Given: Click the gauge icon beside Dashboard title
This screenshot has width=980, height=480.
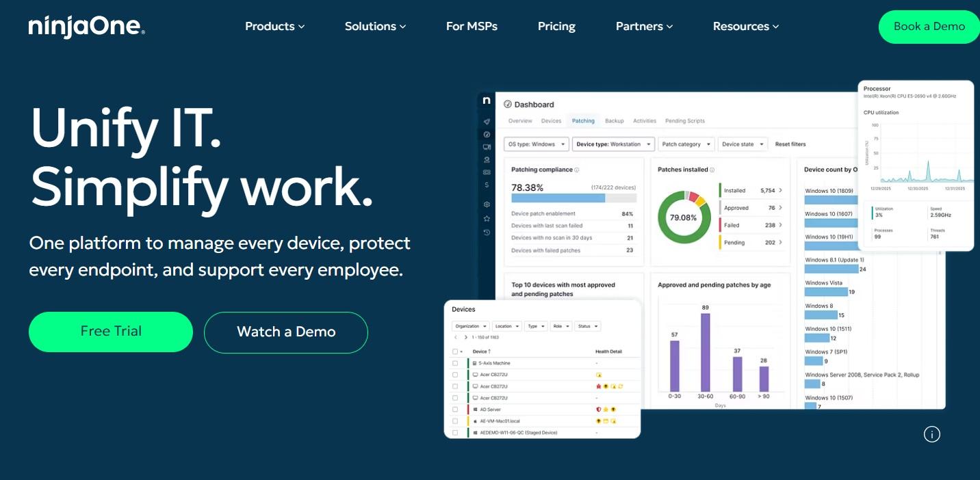Looking at the screenshot, I should (x=508, y=105).
